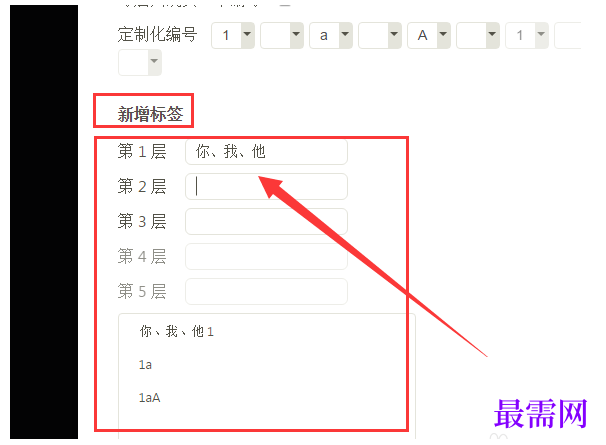Click the preview line 1a

click(x=145, y=365)
